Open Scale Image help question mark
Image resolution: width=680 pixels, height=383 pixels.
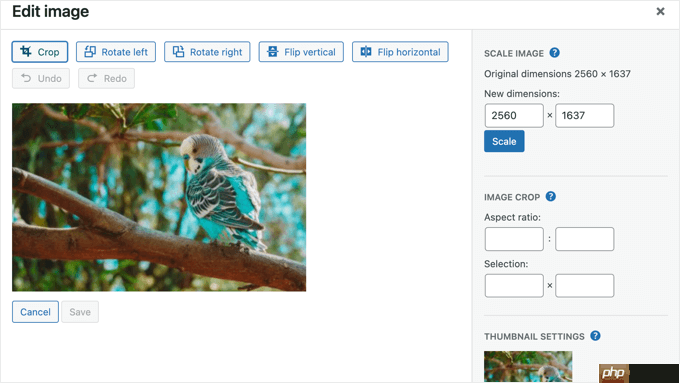(554, 52)
